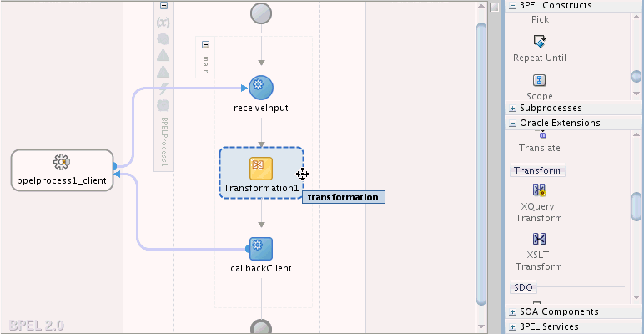Pick the XSLT Transform palette icon
Image resolution: width=644 pixels, height=334 pixels.
tap(539, 239)
